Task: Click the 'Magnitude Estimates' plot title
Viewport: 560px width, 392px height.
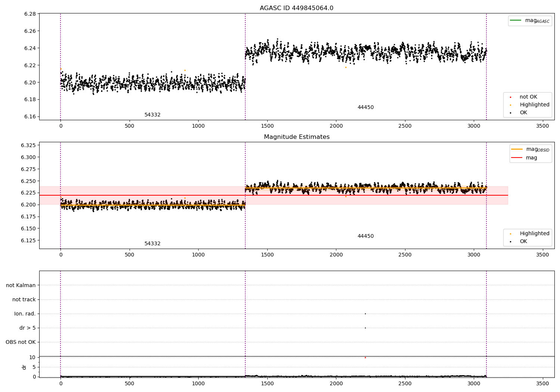Action: (296, 137)
